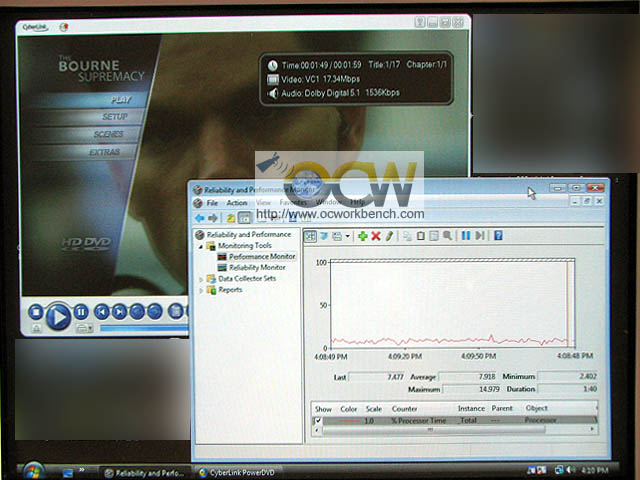Click the Highlight pencil icon
Screen dimensions: 640x480
pos(389,236)
